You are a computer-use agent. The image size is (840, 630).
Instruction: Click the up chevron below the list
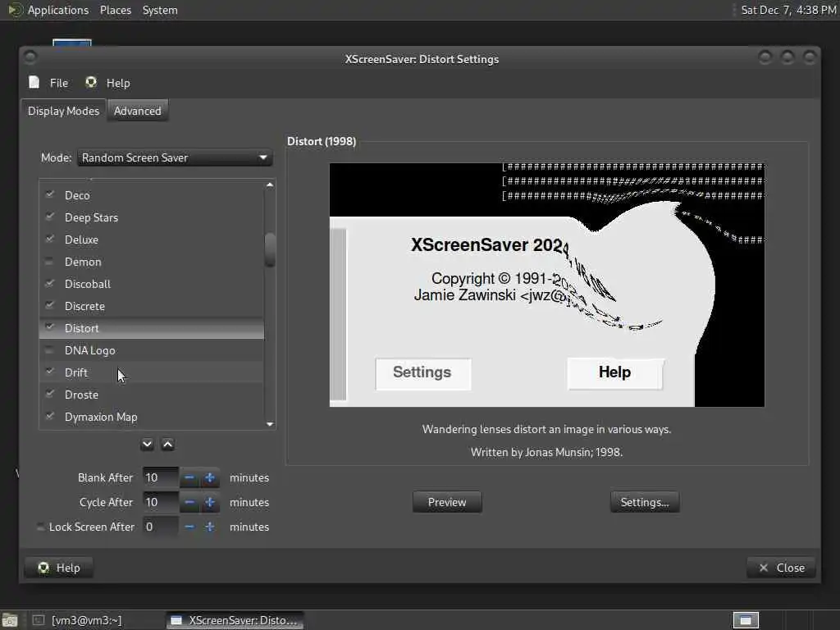[167, 444]
